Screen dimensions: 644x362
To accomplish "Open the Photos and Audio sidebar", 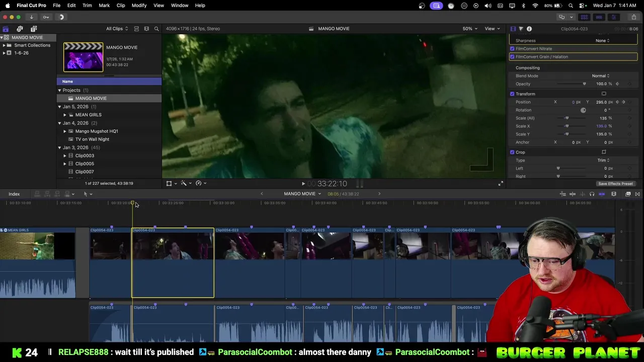I will point(20,29).
